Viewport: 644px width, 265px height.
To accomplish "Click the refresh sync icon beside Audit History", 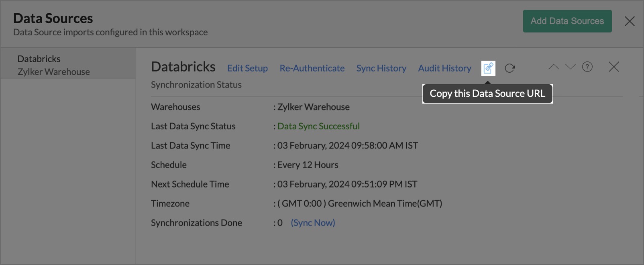I will coord(510,68).
